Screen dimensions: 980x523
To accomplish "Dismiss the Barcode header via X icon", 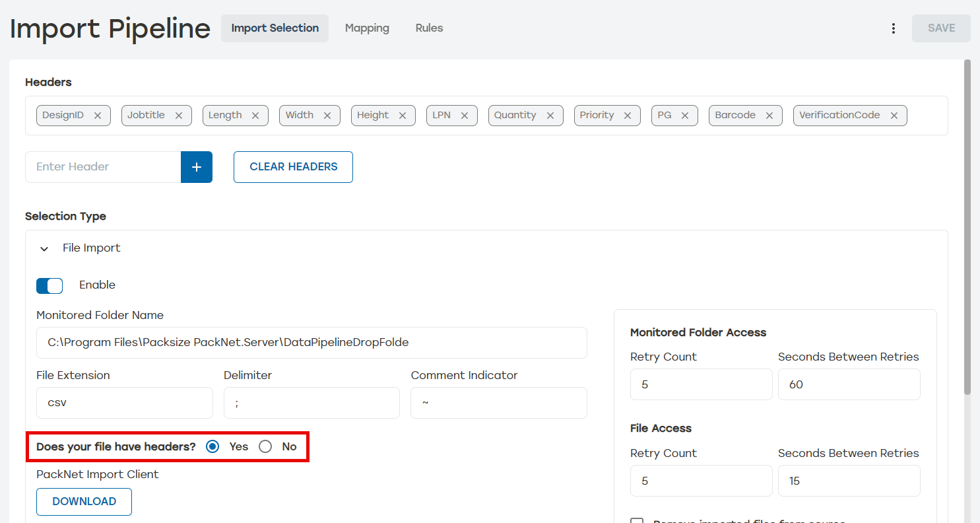I will pyautogui.click(x=769, y=115).
